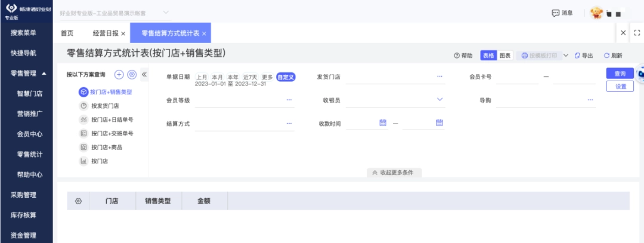The image size is (644, 243).
Task: Open 零售统计 in the sidebar menu
Action: point(30,154)
